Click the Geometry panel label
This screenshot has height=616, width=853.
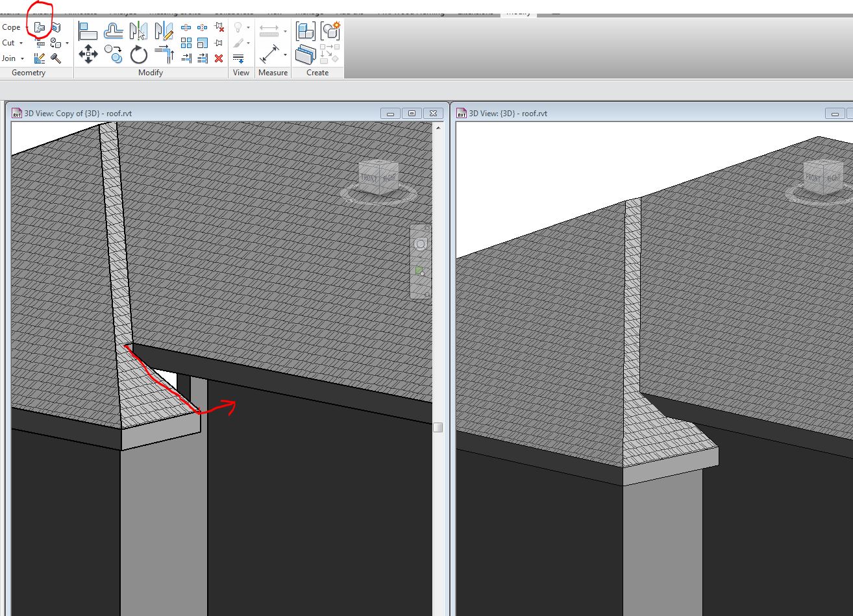(29, 73)
